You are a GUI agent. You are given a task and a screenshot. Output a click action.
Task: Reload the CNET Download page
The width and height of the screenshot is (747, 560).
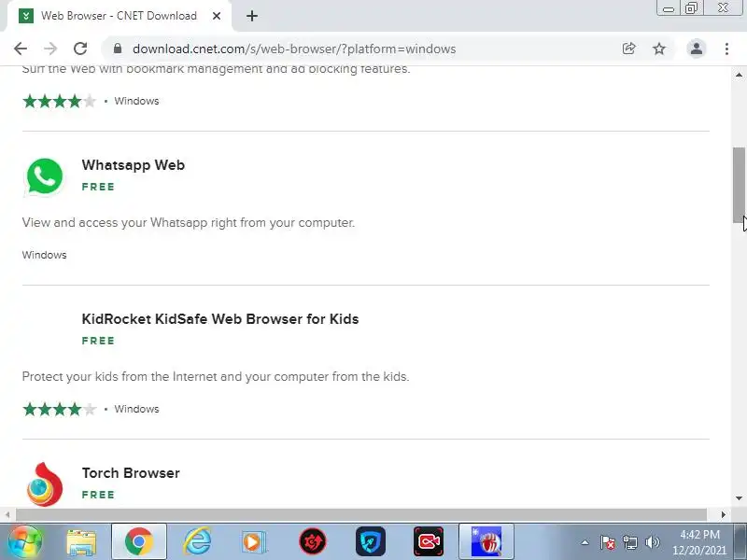point(80,49)
